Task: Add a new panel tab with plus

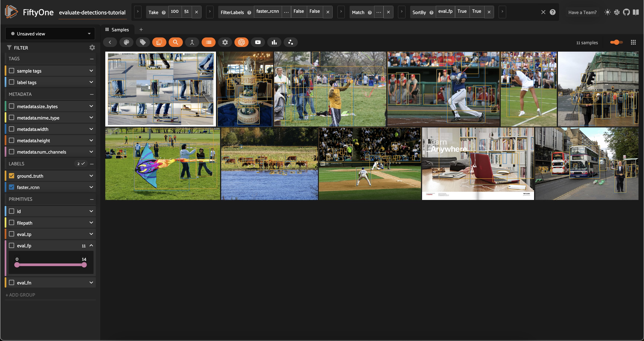Action: pyautogui.click(x=141, y=29)
